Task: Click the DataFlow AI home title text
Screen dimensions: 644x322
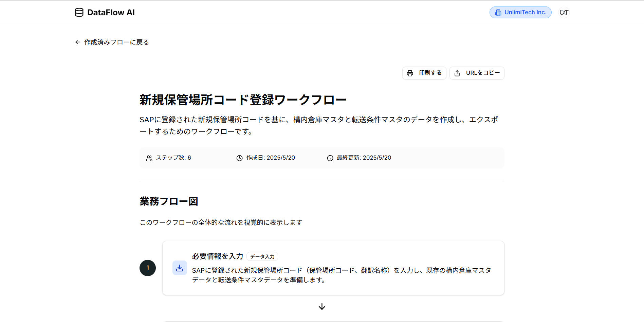Action: pos(111,12)
